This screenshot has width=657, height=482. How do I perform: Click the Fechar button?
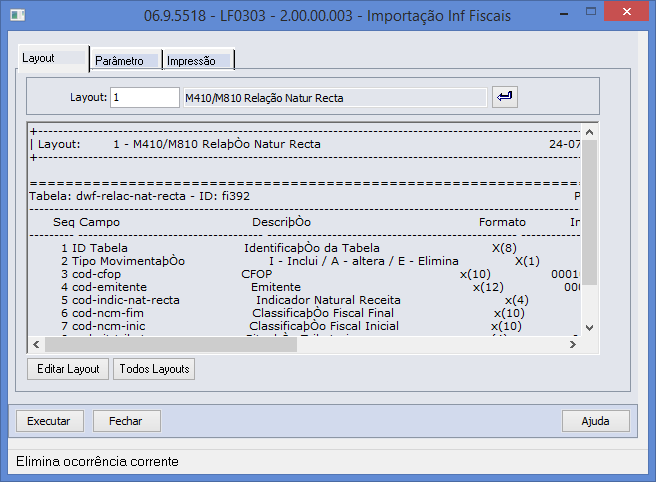127,421
